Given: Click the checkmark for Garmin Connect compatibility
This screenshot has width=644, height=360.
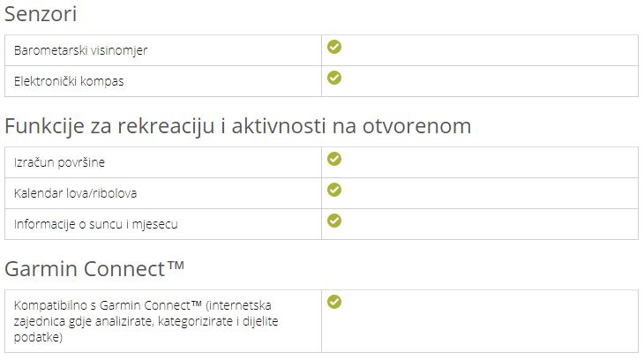Looking at the screenshot, I should click(334, 302).
